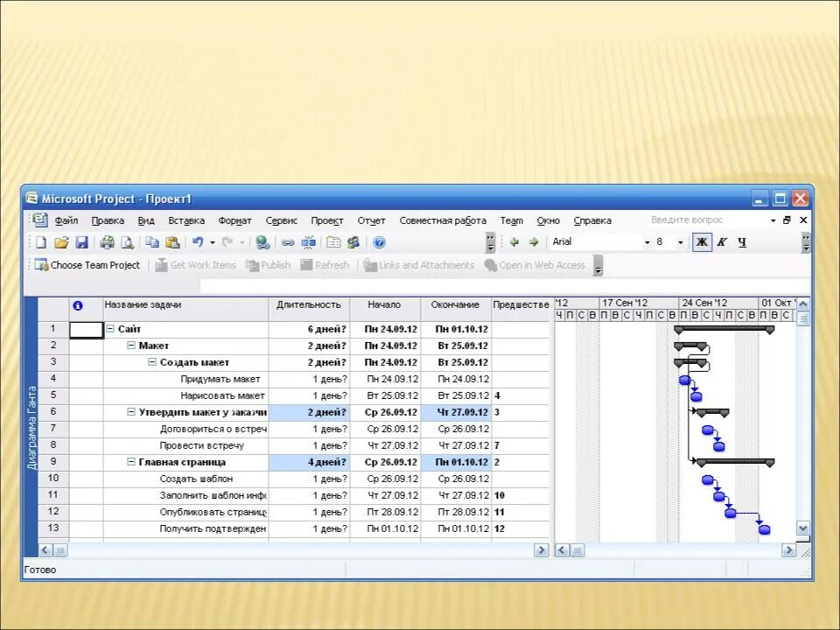Click the Insert Hyperlink globe icon
Screen dimensions: 840x630
(262, 242)
